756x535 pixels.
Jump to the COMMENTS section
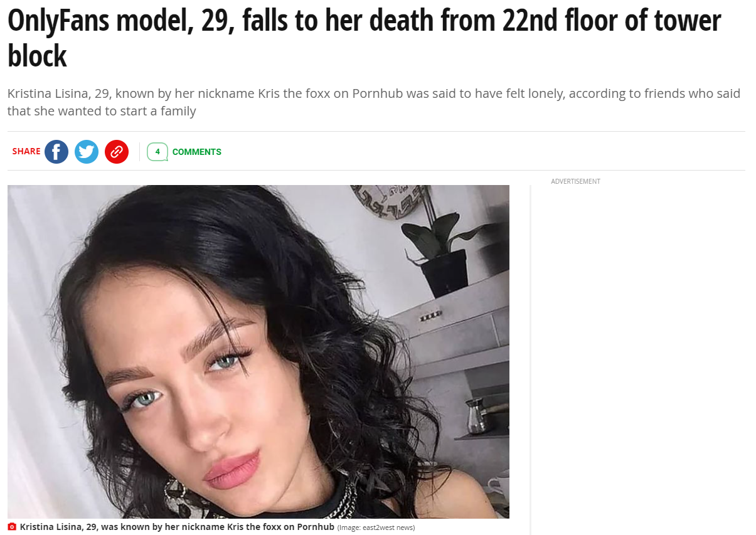(197, 152)
